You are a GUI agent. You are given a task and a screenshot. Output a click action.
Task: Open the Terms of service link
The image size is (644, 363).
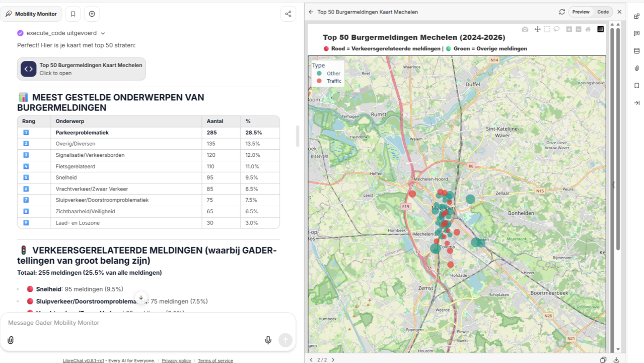(x=216, y=360)
